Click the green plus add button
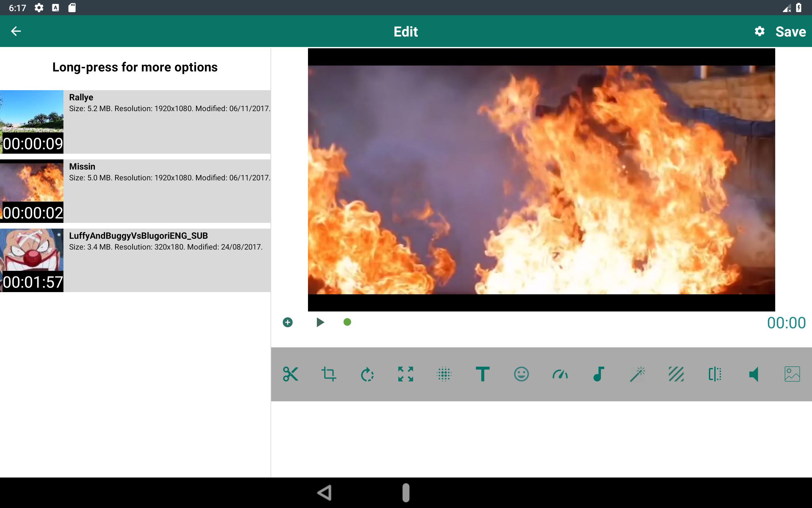812x508 pixels. [x=288, y=322]
